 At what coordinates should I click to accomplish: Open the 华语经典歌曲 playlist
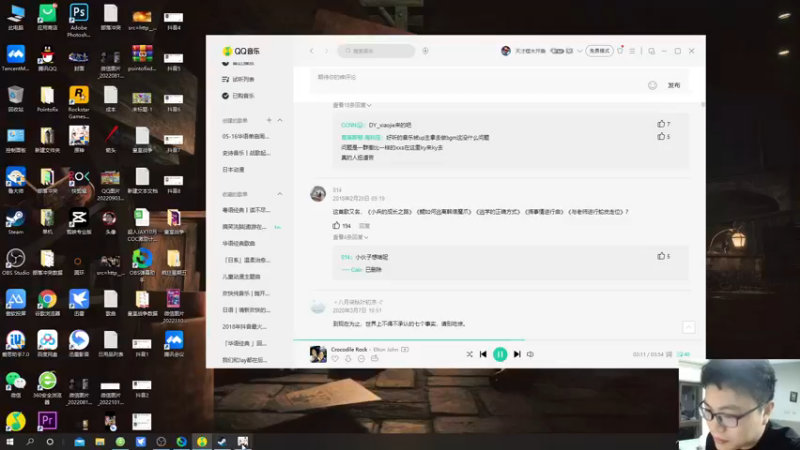tap(239, 243)
